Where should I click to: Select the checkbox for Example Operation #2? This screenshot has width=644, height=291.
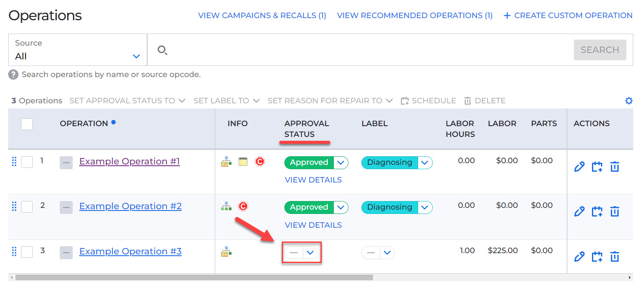[27, 207]
